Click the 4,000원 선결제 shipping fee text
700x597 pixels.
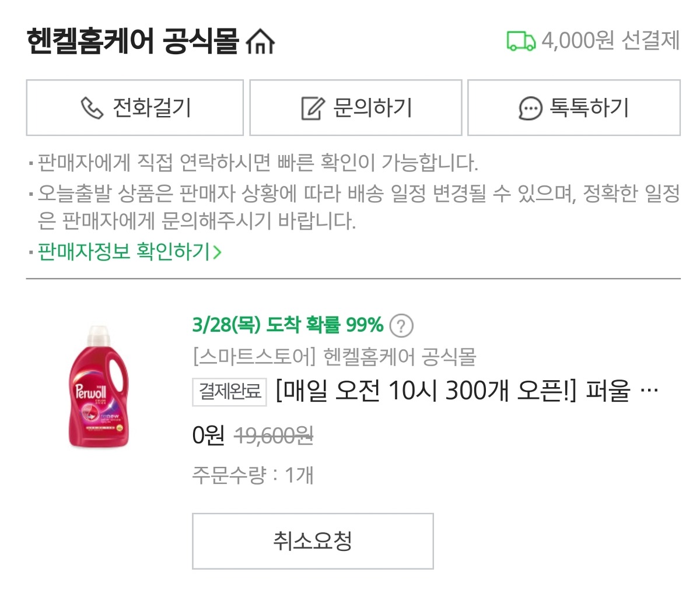pyautogui.click(x=611, y=41)
